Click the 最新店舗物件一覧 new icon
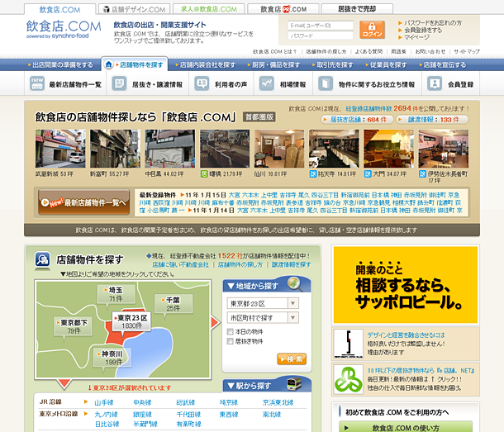 37,84
